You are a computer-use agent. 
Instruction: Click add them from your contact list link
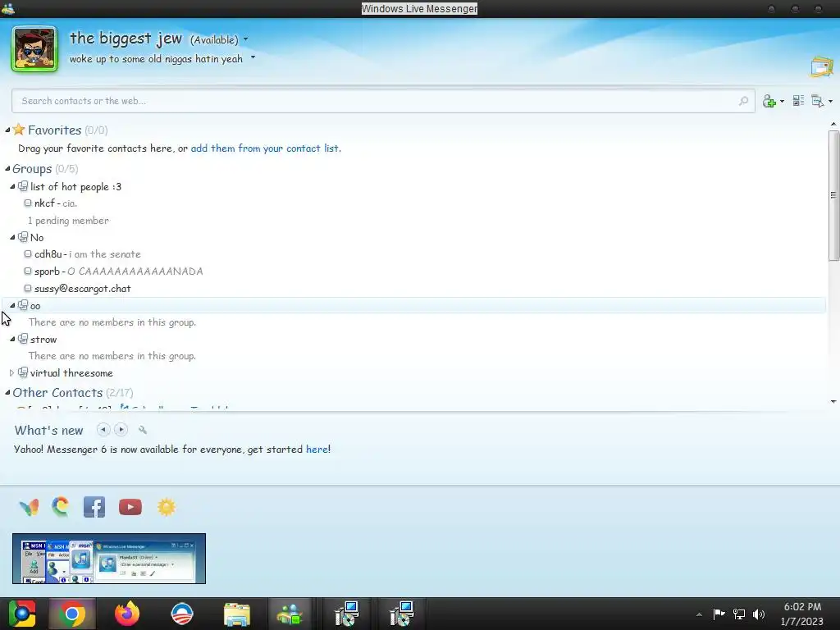click(266, 148)
